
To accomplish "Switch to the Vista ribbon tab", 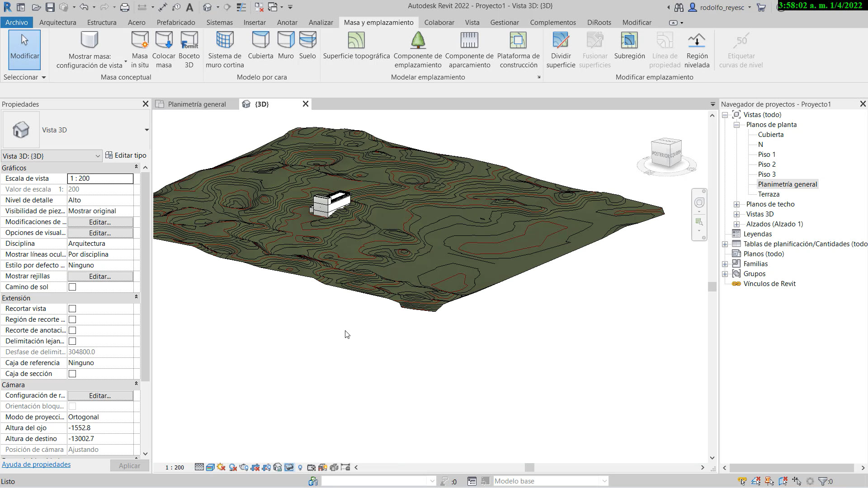I will click(472, 22).
